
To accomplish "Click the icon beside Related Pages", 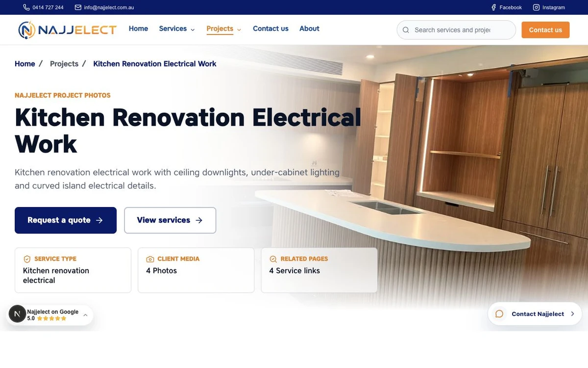I will (273, 259).
